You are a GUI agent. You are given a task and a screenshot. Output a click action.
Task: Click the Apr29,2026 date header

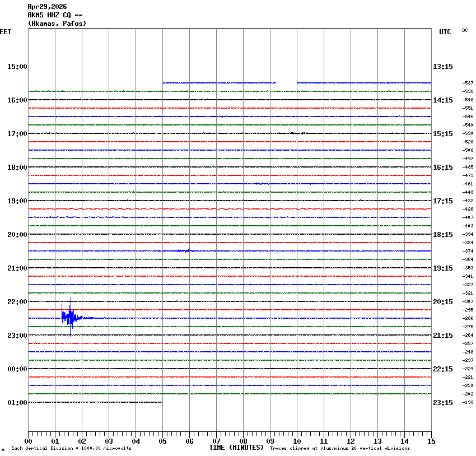pyautogui.click(x=47, y=7)
